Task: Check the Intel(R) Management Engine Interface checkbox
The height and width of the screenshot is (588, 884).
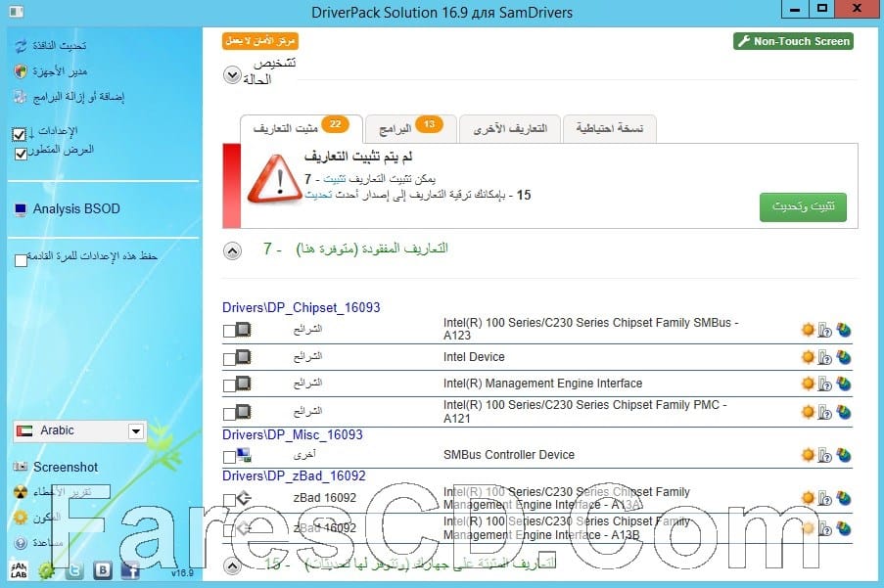Action: [229, 385]
